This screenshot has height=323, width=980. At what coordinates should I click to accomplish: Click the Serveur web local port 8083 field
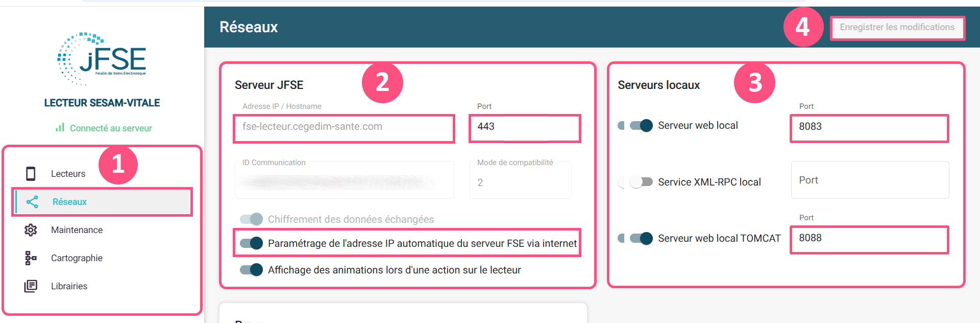point(869,127)
